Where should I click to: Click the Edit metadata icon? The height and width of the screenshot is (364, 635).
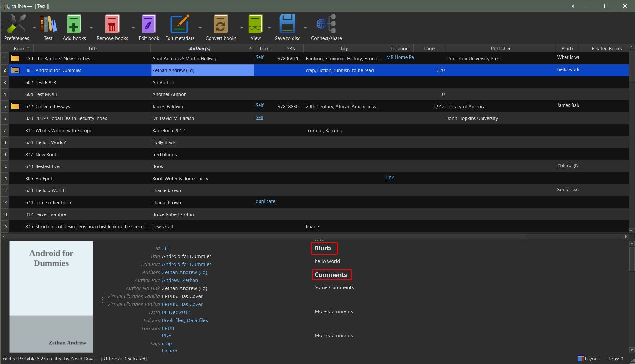click(180, 24)
